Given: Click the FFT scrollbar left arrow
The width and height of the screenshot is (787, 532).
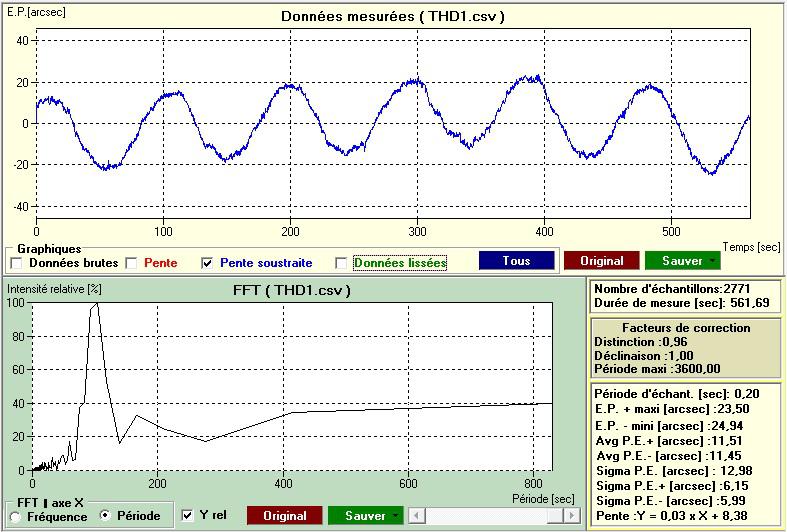Looking at the screenshot, I should click(417, 515).
